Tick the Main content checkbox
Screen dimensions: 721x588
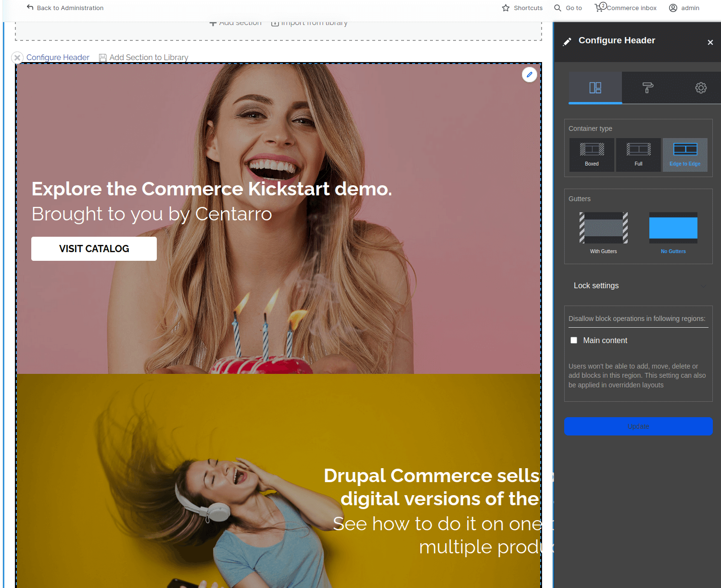coord(574,340)
